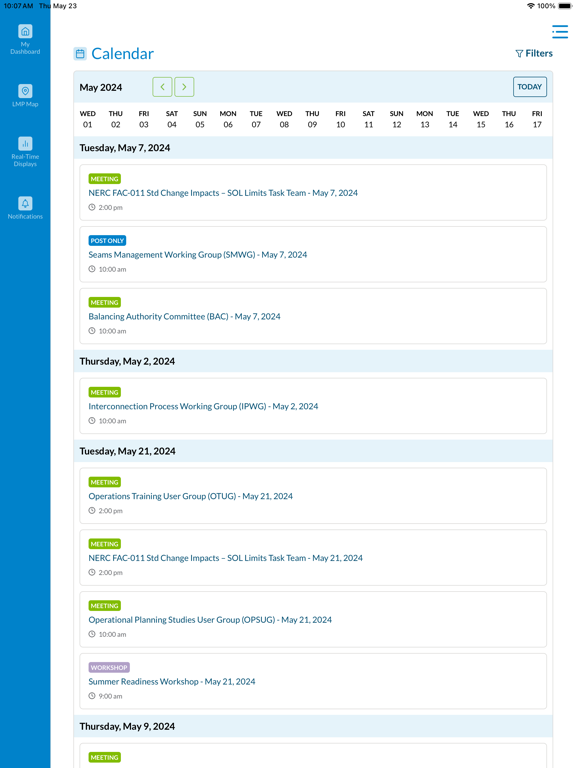
Task: Open the LMP Map sidebar icon
Action: point(25,91)
